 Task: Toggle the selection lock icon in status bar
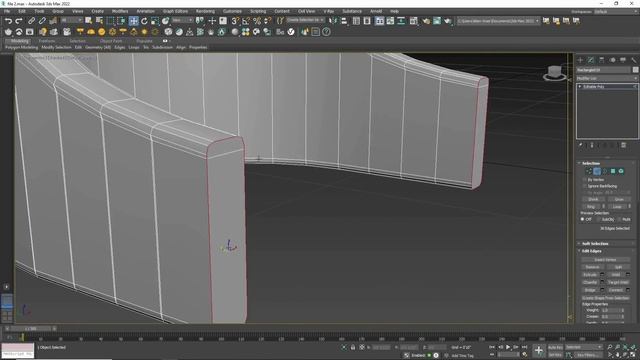click(x=353, y=347)
